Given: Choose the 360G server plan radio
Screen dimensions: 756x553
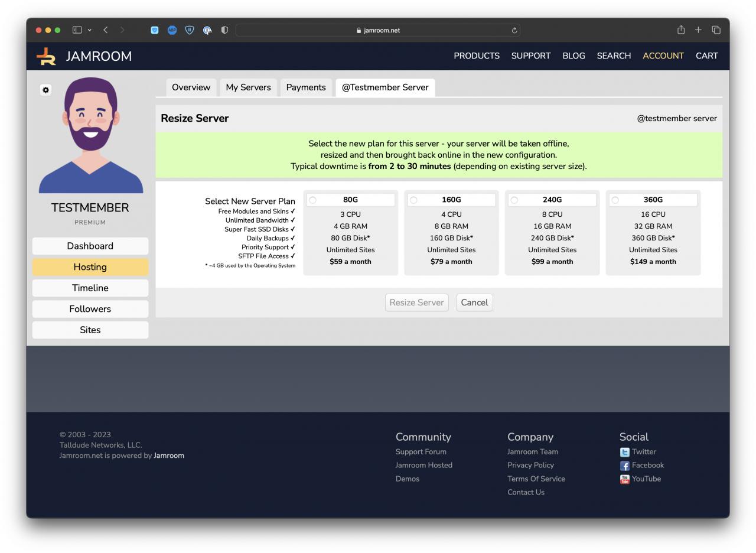Looking at the screenshot, I should click(615, 200).
